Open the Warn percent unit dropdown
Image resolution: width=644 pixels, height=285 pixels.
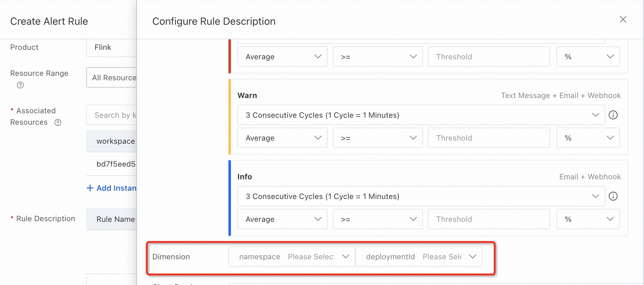pos(588,138)
